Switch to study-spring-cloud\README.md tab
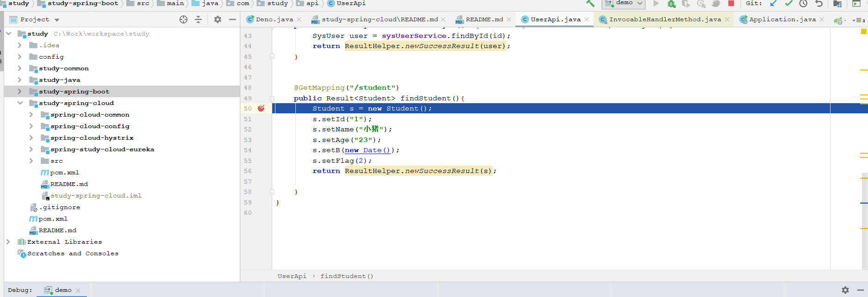Screen dimensions: 868x297 (x=379, y=19)
